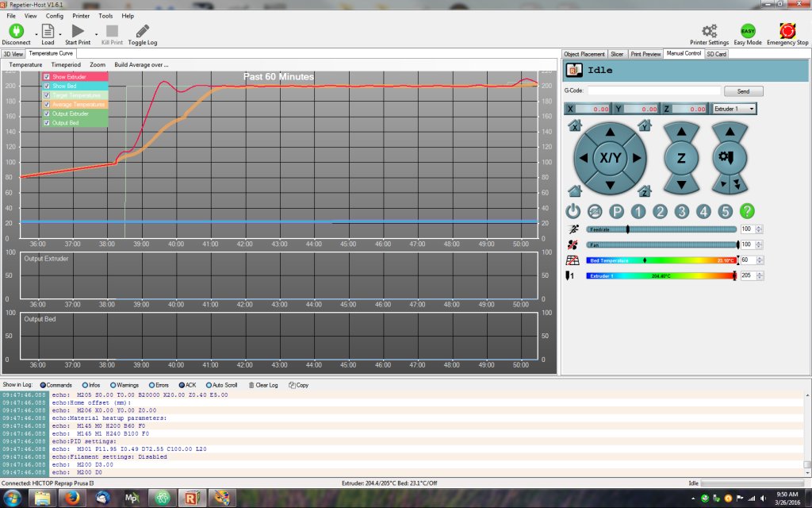The image size is (812, 508).
Task: Click the Feedrate slider
Action: tap(661, 229)
